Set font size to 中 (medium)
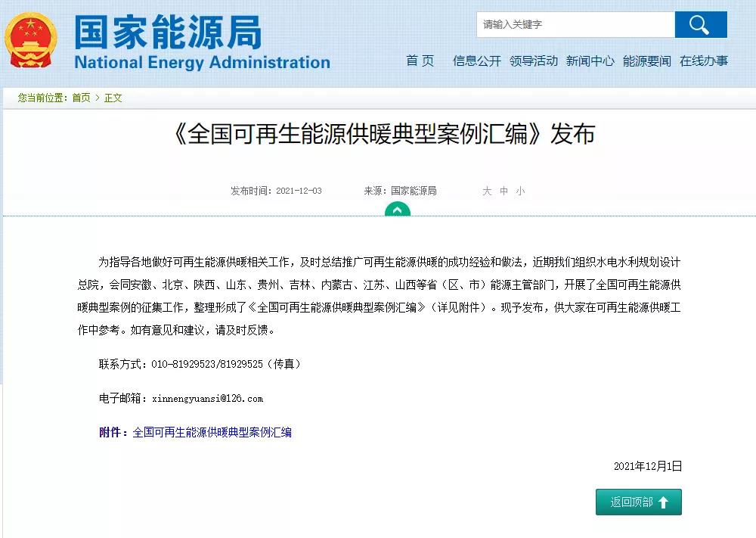Viewport: 756px width, 538px height. 503,191
